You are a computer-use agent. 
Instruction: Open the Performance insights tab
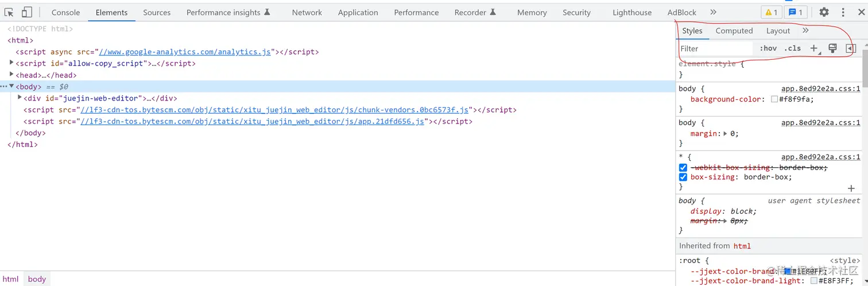click(x=228, y=12)
